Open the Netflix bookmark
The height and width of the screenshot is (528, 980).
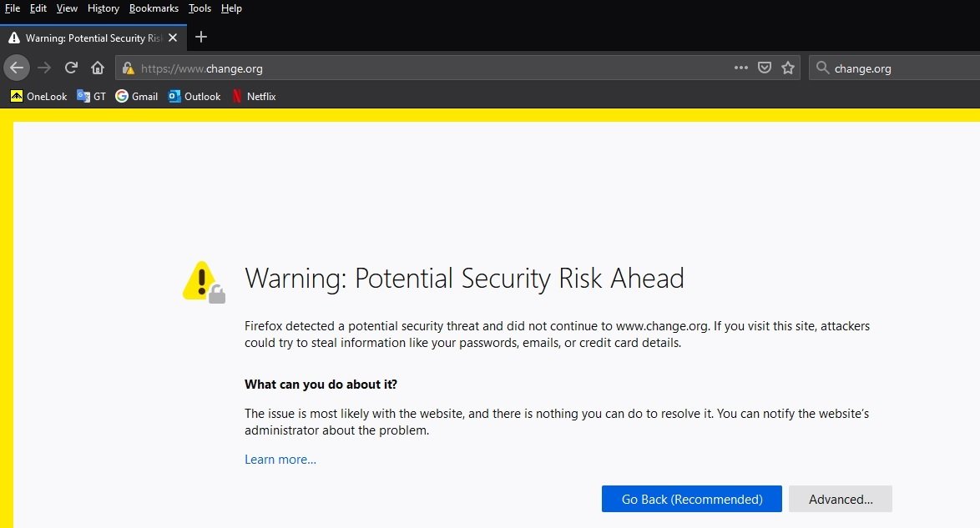click(254, 96)
